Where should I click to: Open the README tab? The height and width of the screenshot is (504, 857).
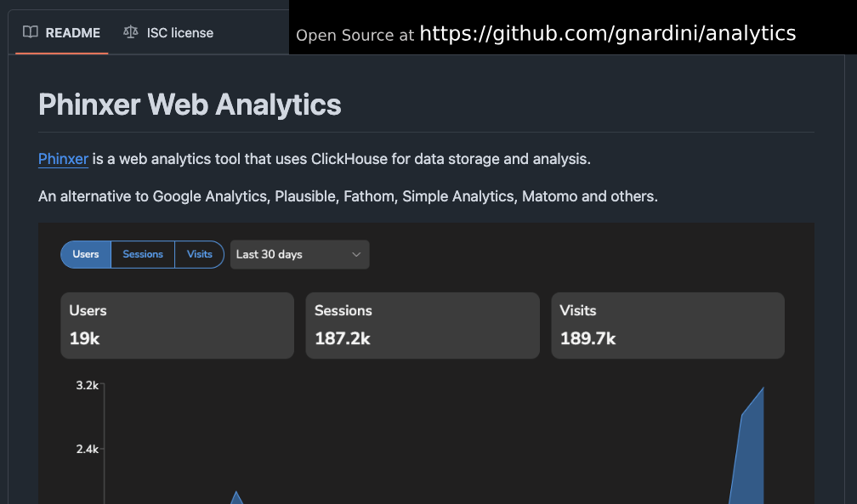pos(62,33)
